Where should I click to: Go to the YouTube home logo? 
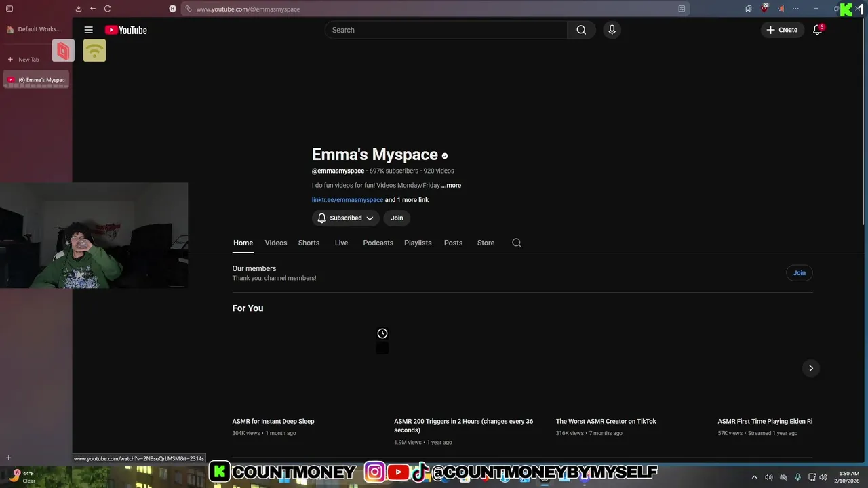[x=126, y=30]
